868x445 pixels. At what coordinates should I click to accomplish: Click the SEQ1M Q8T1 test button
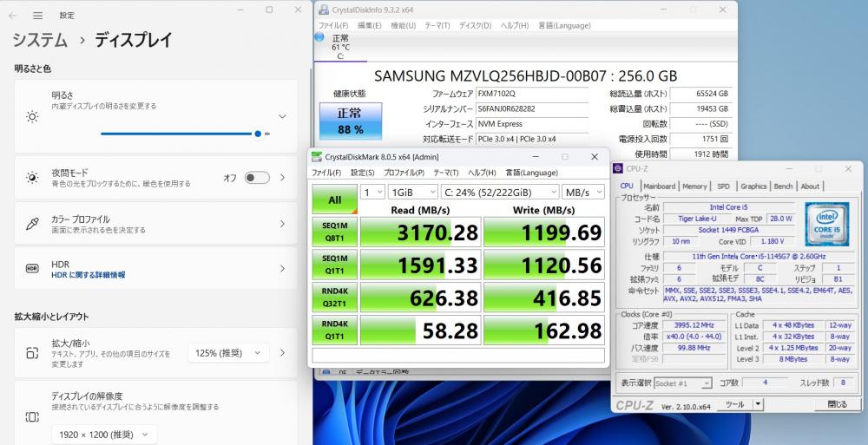335,232
